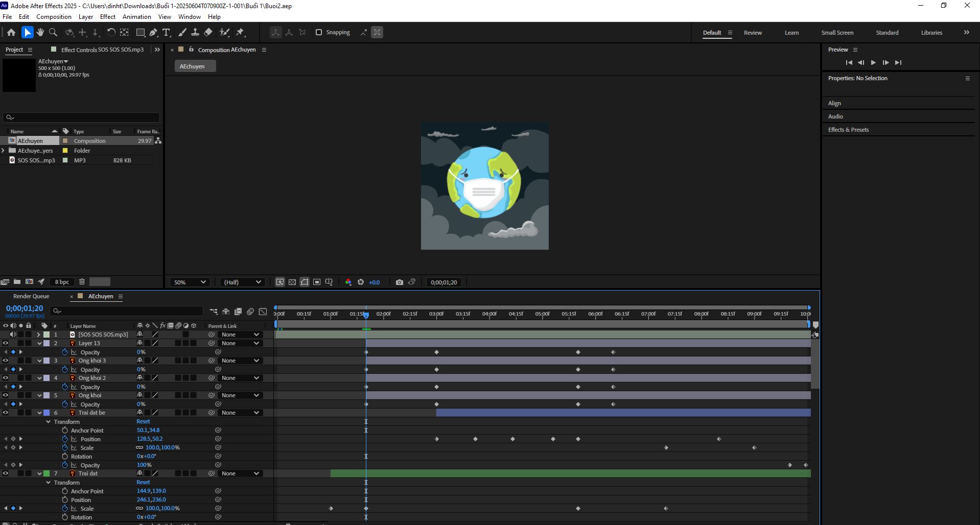The image size is (980, 525).
Task: Open parent dropdown for Trai dat layer
Action: [x=240, y=473]
